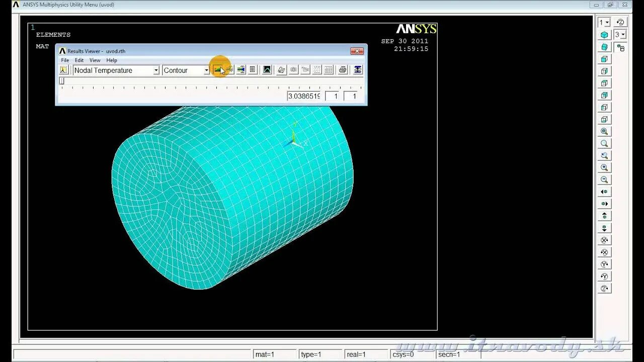The height and width of the screenshot is (362, 644).
Task: Switch to Oblique view
Action: coord(604,47)
